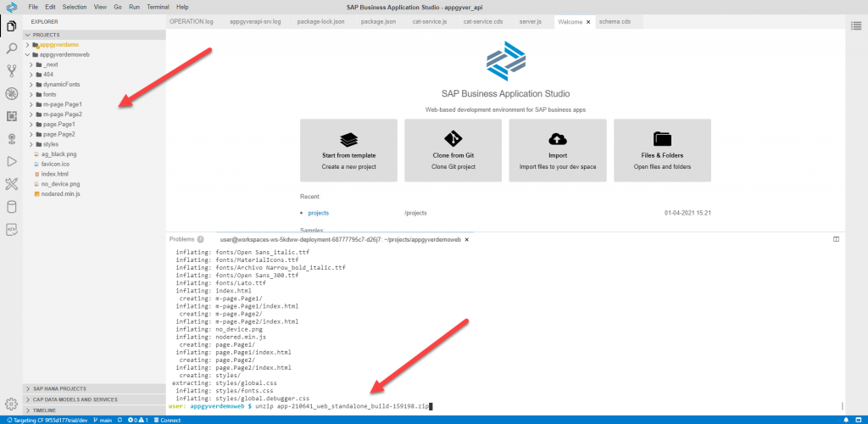Close the Welcome tab
868x424 pixels.
click(588, 22)
